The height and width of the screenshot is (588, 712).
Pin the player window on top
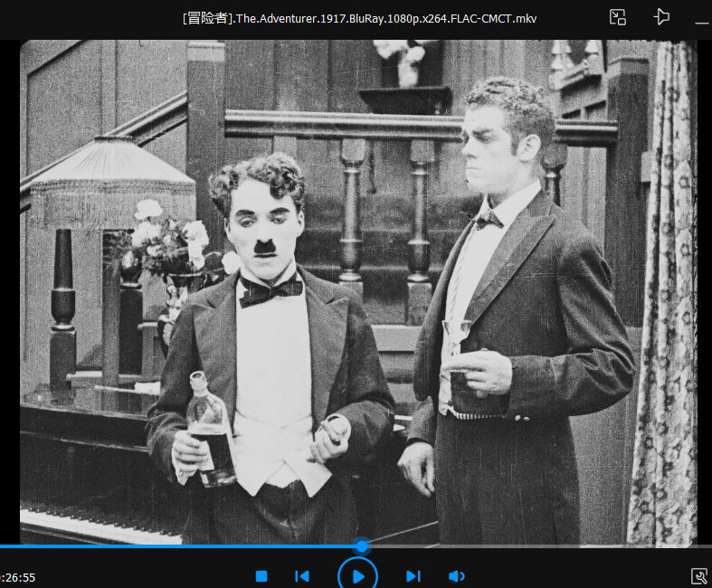(661, 17)
